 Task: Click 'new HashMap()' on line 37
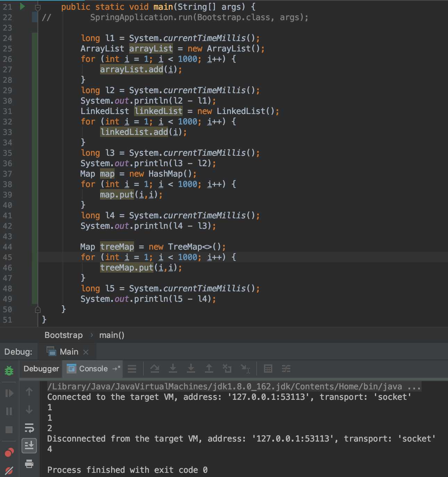pyautogui.click(x=160, y=174)
